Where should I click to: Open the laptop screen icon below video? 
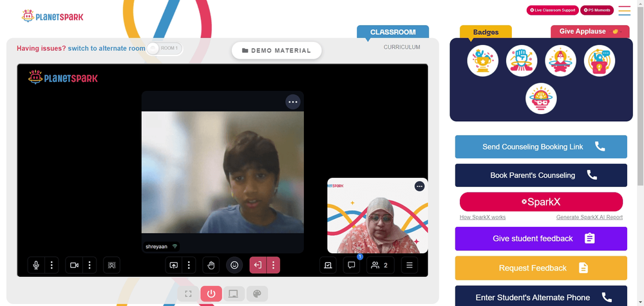tap(234, 294)
